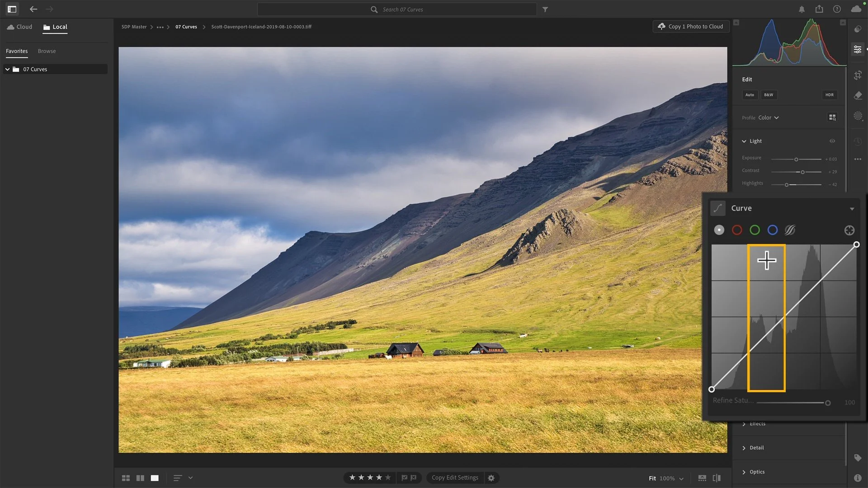
Task: Switch to the Browse tab
Action: (47, 51)
